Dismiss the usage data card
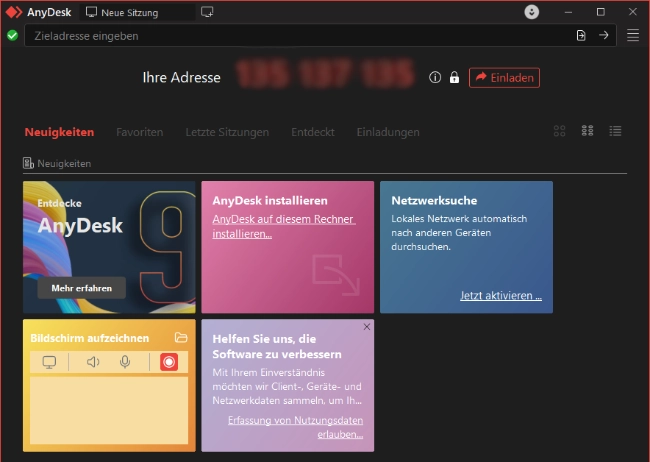This screenshot has height=462, width=650. [366, 327]
